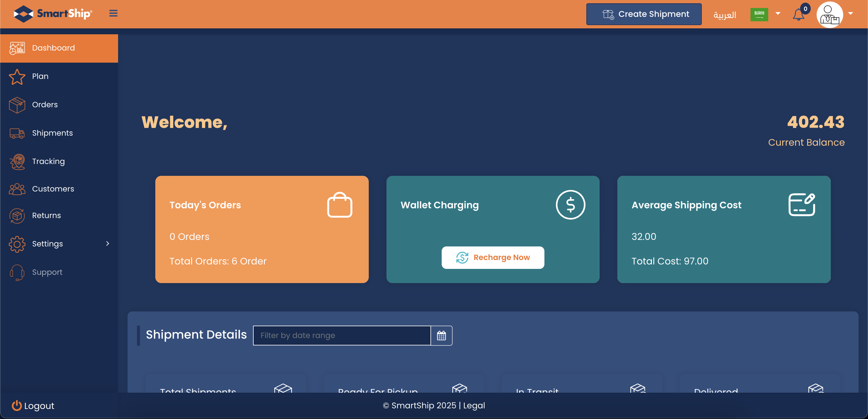Click the Returns box icon

point(17,216)
